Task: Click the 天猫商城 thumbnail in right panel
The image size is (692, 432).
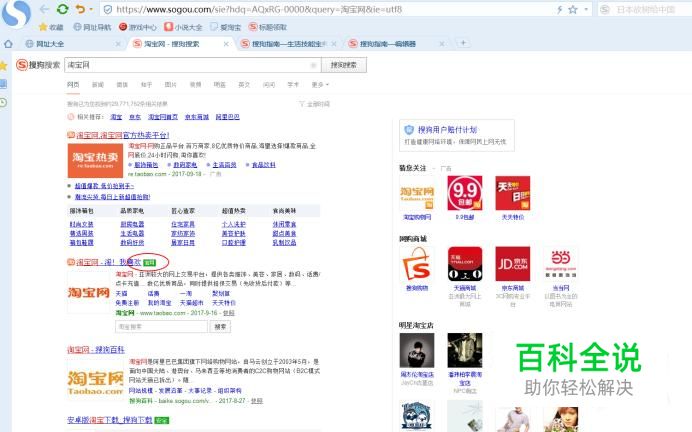Action: tap(465, 264)
